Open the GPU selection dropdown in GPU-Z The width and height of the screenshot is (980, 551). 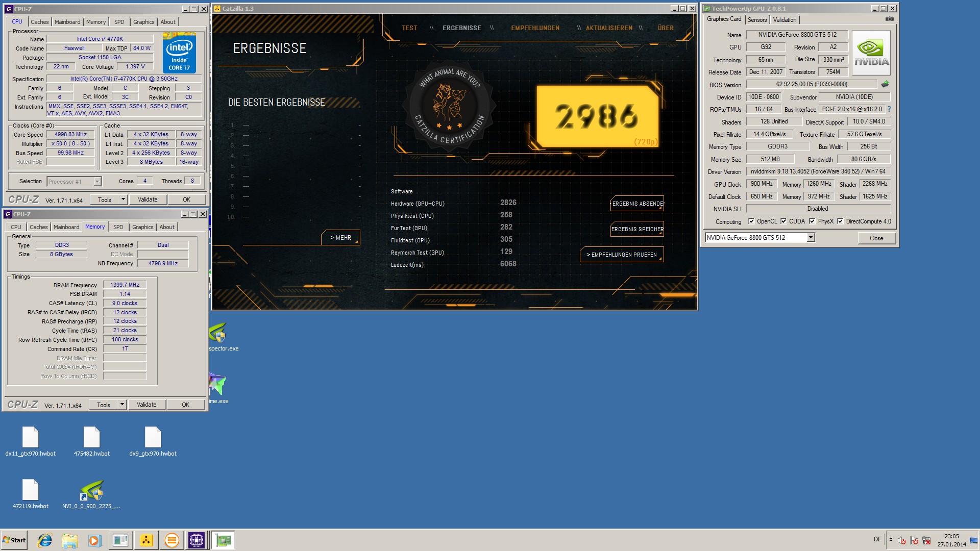[x=811, y=238]
